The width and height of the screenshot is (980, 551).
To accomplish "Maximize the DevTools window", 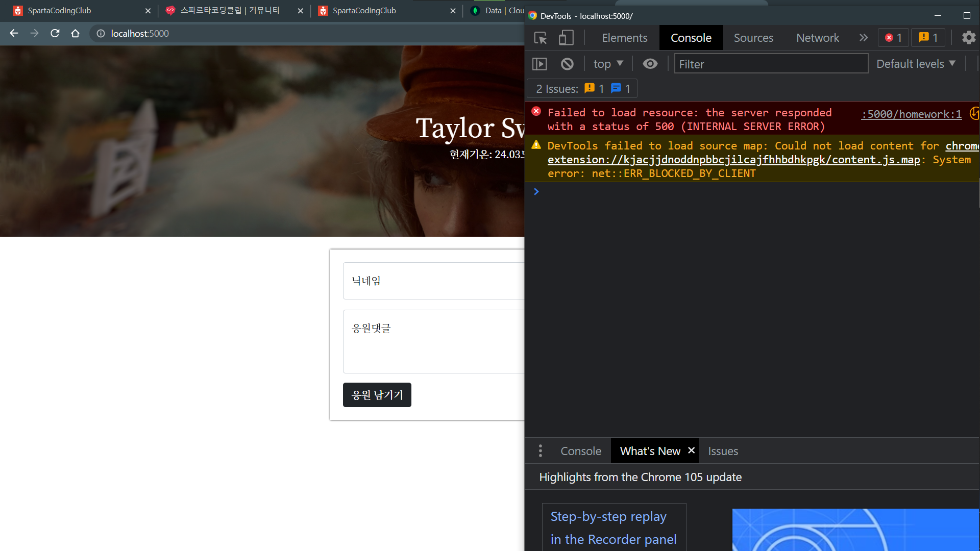I will click(967, 16).
